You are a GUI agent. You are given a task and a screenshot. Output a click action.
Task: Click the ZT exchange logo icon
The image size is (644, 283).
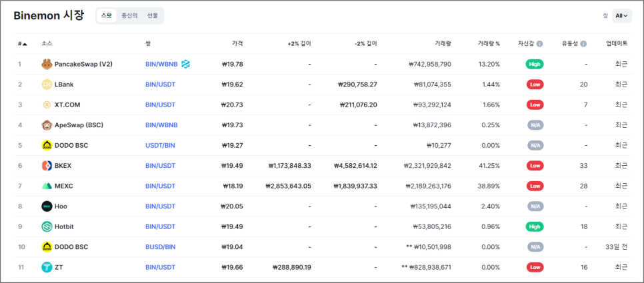tap(47, 267)
